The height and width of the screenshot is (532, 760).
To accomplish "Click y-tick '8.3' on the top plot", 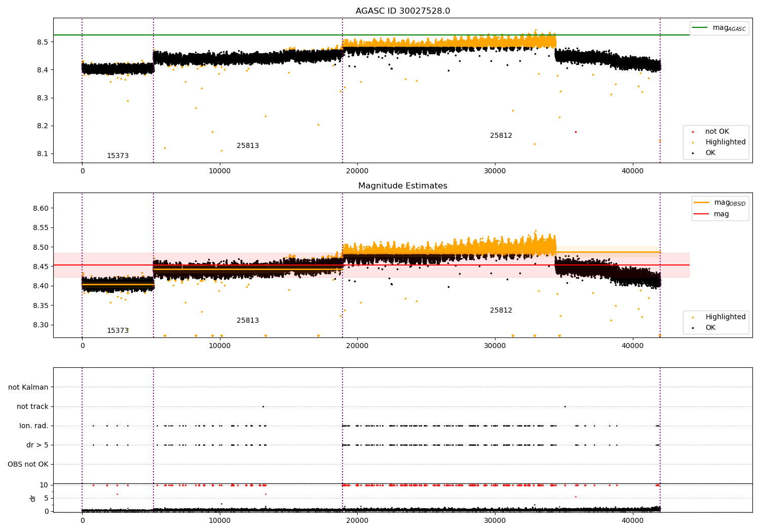I will pyautogui.click(x=43, y=98).
